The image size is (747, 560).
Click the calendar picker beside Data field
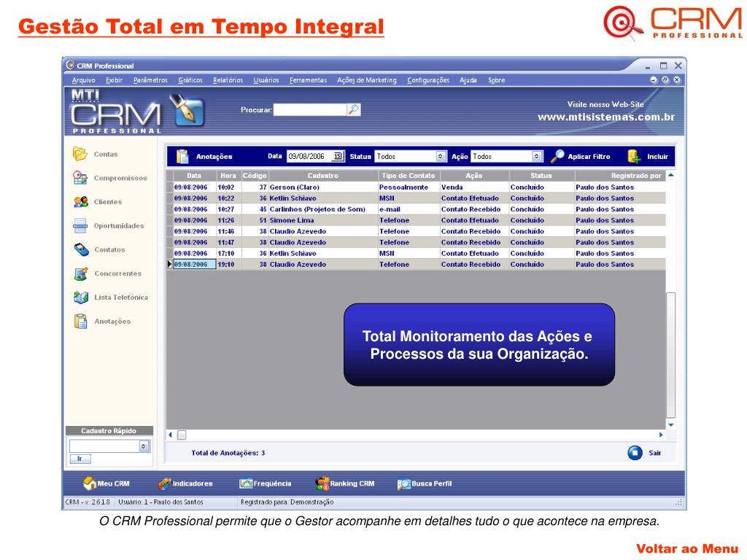pyautogui.click(x=338, y=156)
